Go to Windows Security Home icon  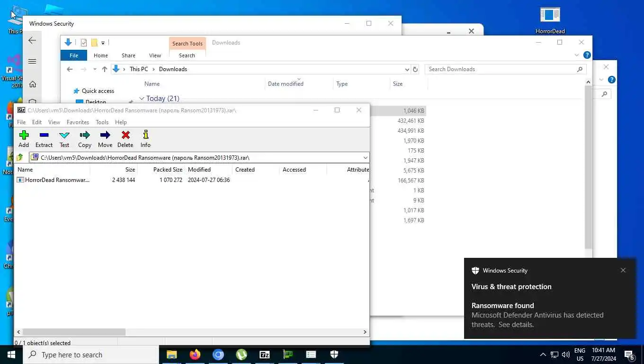32,84
